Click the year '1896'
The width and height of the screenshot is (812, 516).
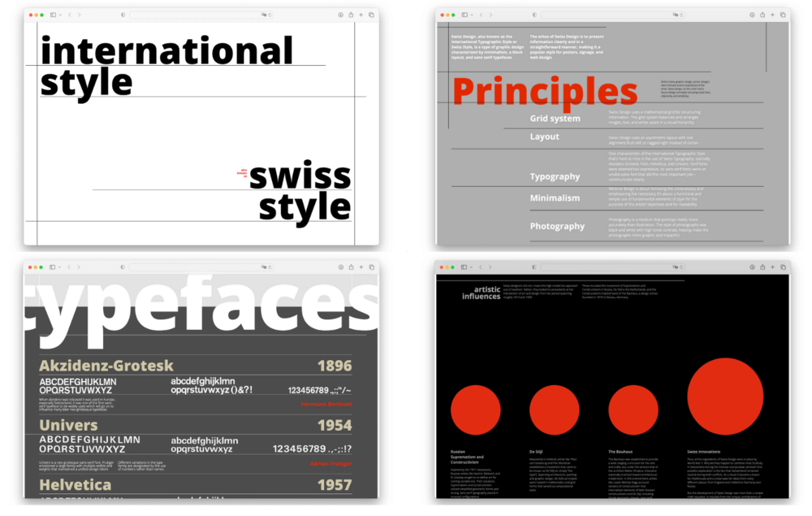click(335, 366)
